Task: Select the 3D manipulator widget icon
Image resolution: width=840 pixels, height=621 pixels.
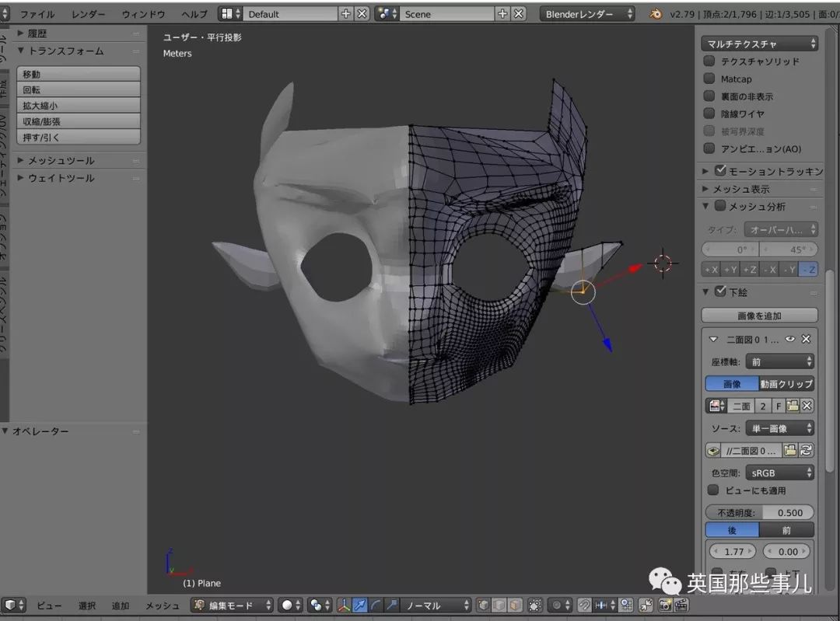Action: tap(345, 605)
